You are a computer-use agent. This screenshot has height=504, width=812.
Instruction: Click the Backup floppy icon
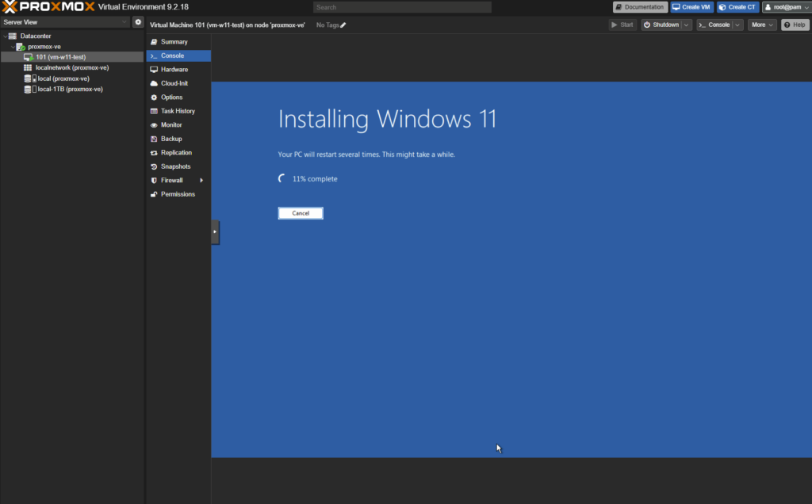(x=154, y=139)
